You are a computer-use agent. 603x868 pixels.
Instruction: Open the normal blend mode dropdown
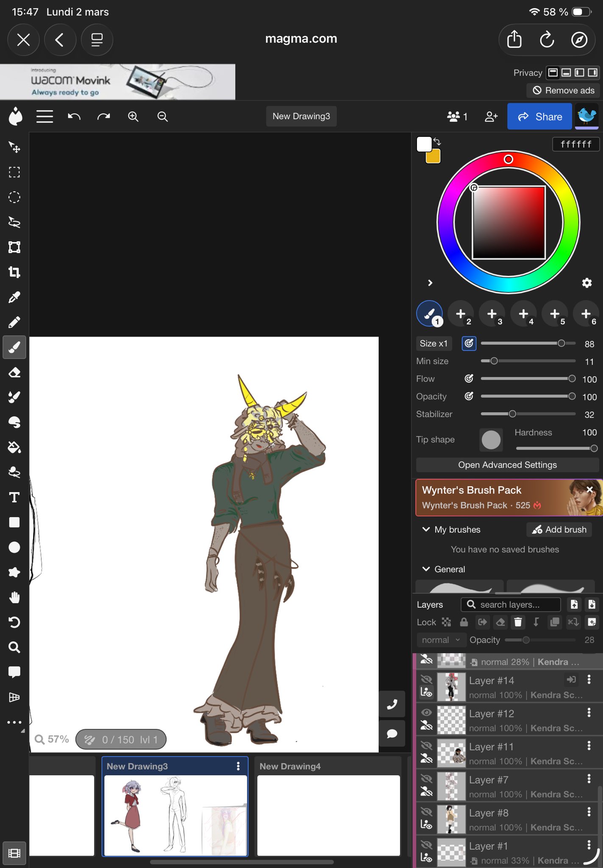(x=440, y=640)
